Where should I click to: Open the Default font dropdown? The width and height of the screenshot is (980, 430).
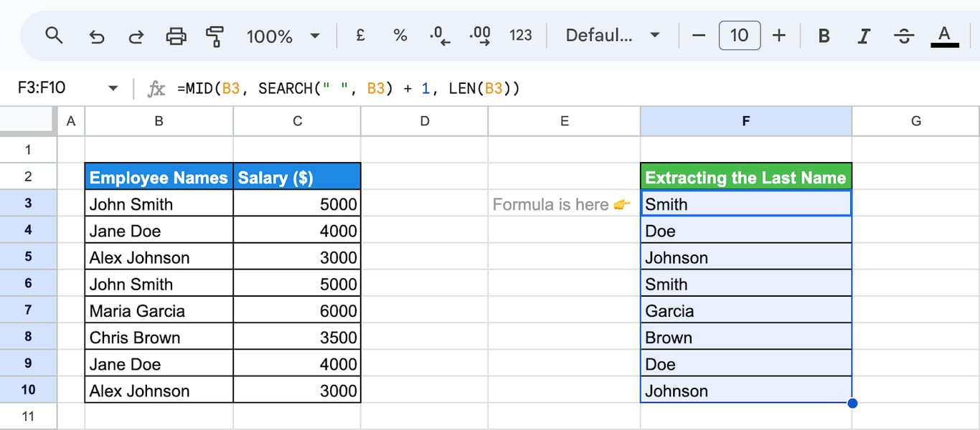click(613, 35)
